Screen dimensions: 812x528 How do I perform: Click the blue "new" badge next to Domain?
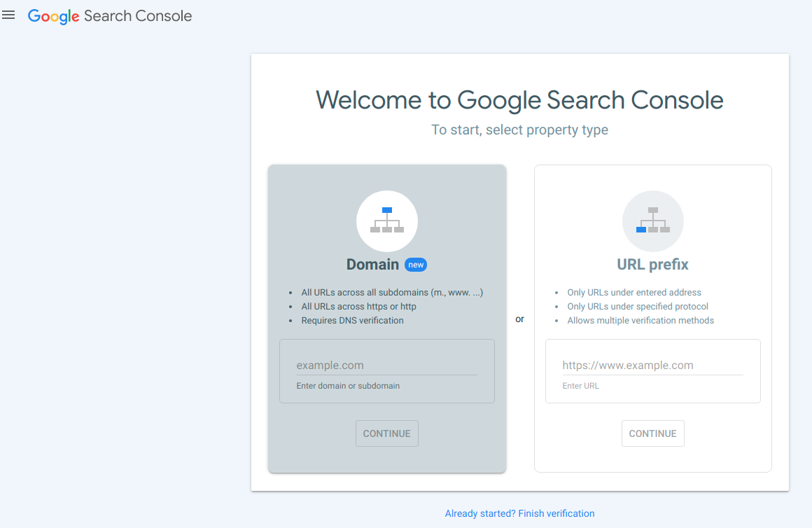point(416,265)
